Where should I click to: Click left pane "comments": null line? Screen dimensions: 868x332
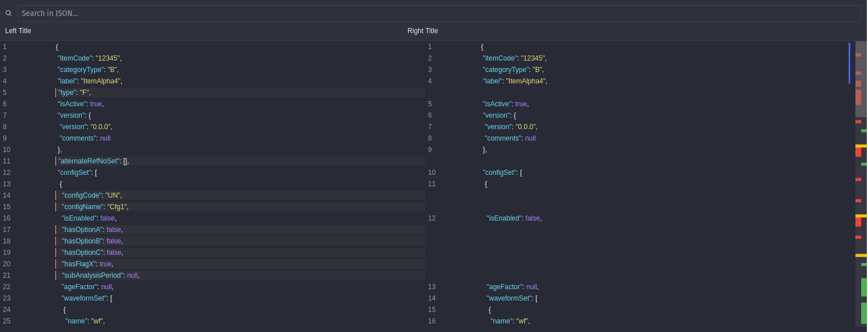tap(85, 138)
